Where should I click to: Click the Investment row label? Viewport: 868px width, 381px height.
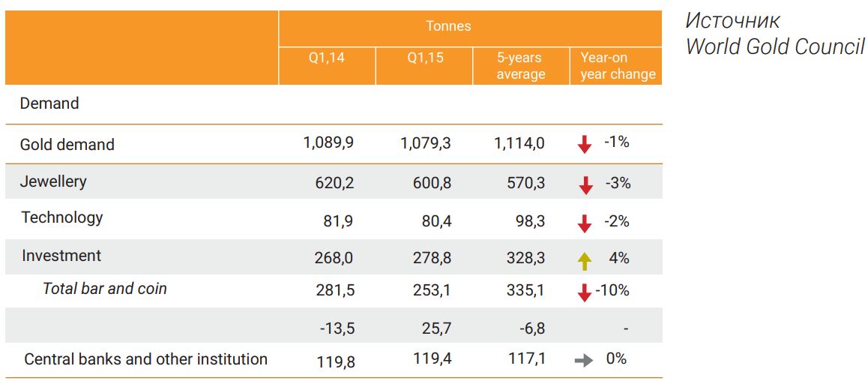click(x=61, y=256)
